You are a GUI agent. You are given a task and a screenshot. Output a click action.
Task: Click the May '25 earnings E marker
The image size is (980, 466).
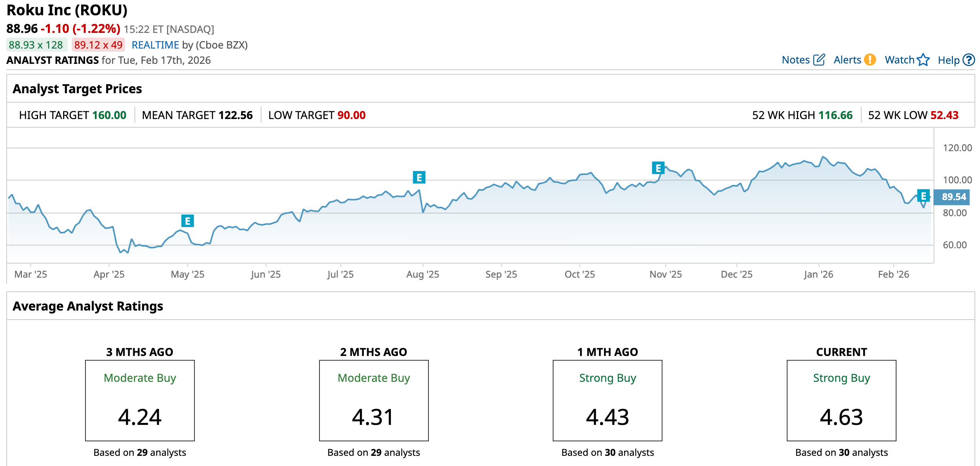coord(187,221)
